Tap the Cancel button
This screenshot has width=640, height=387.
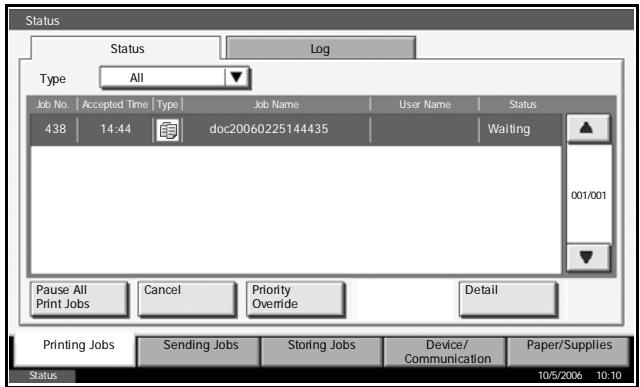point(187,299)
